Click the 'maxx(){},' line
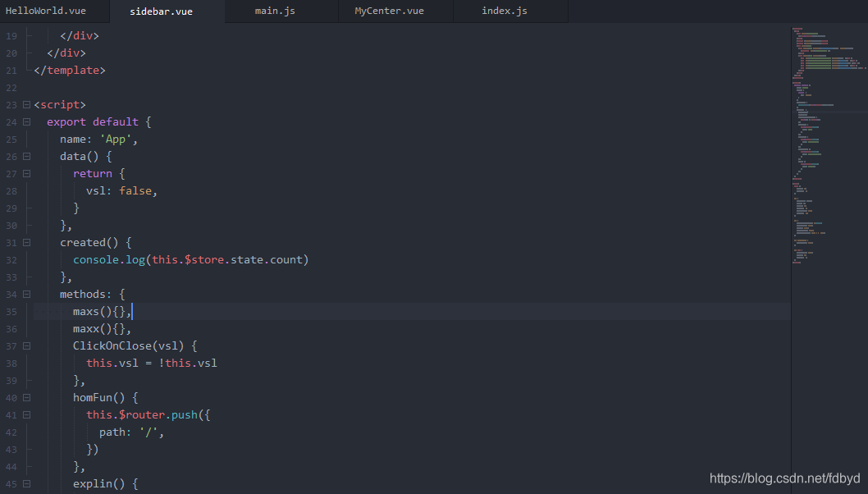Screen dimensions: 868x494 [102, 329]
